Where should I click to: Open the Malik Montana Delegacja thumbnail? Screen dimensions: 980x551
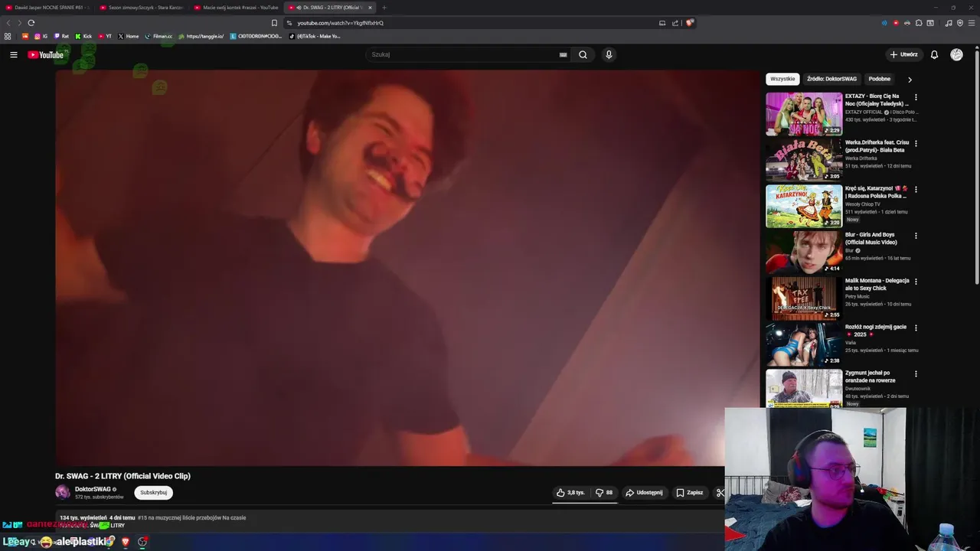tap(804, 298)
